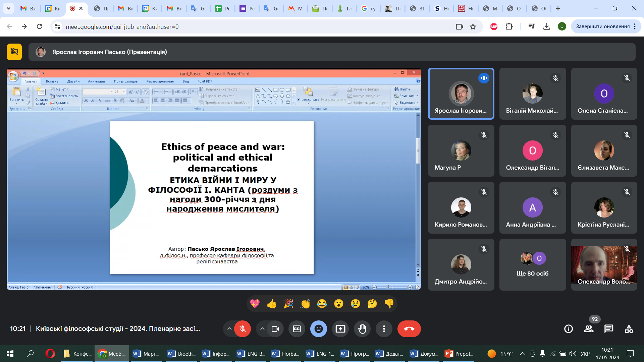
Task: Show the participants list icon
Action: [x=588, y=329]
